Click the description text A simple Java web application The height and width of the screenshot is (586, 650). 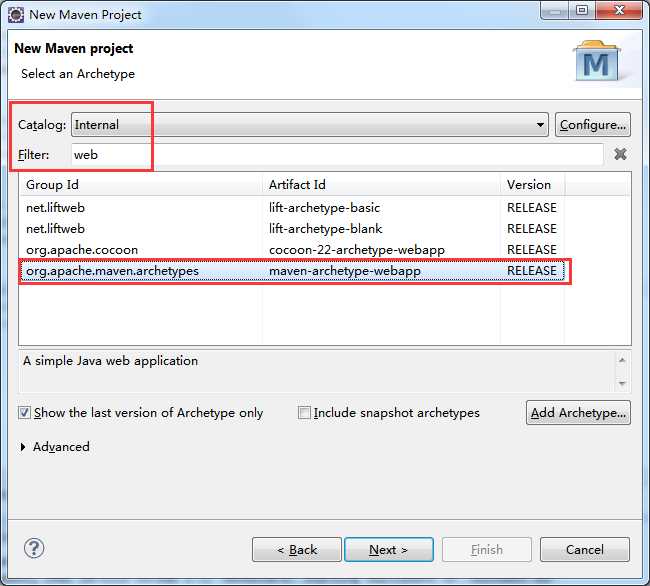tap(110, 361)
